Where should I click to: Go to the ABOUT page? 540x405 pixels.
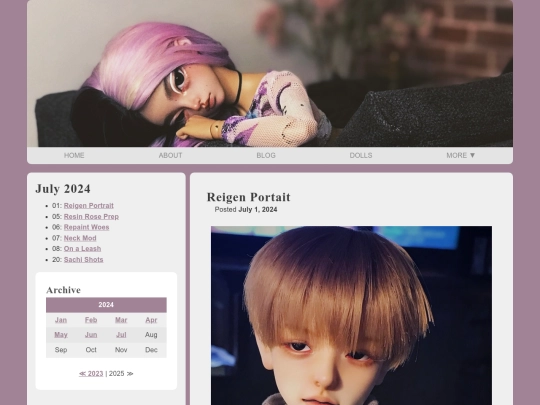pos(170,155)
